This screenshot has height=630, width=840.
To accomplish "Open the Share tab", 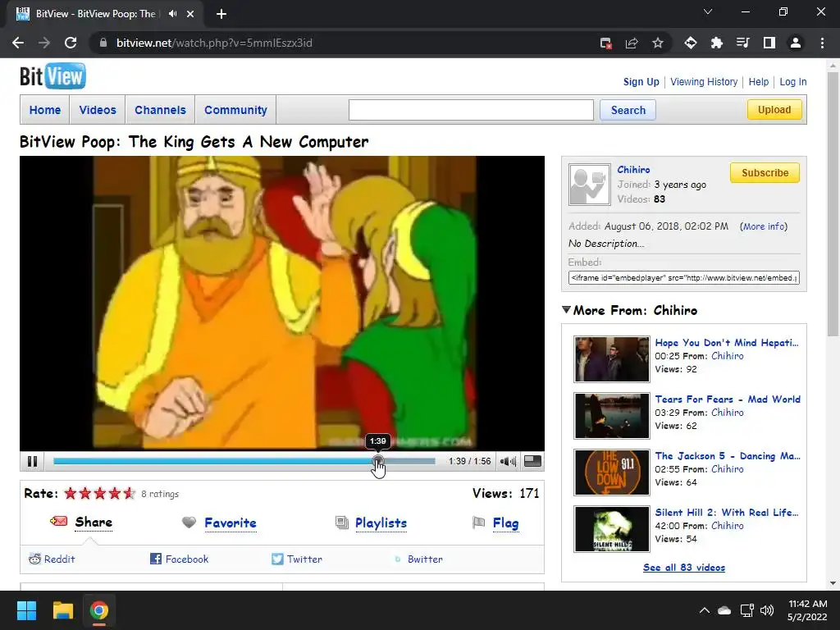I will (94, 523).
